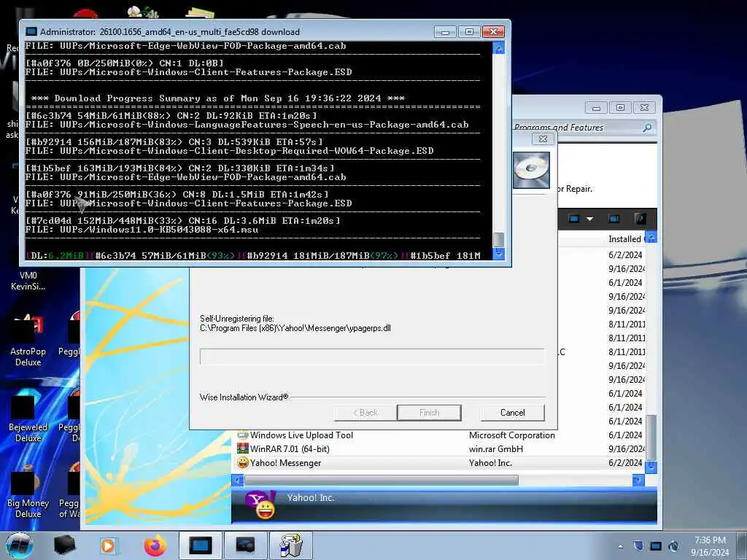Click the horizontal scrollbar left arrow in programs list

237,481
